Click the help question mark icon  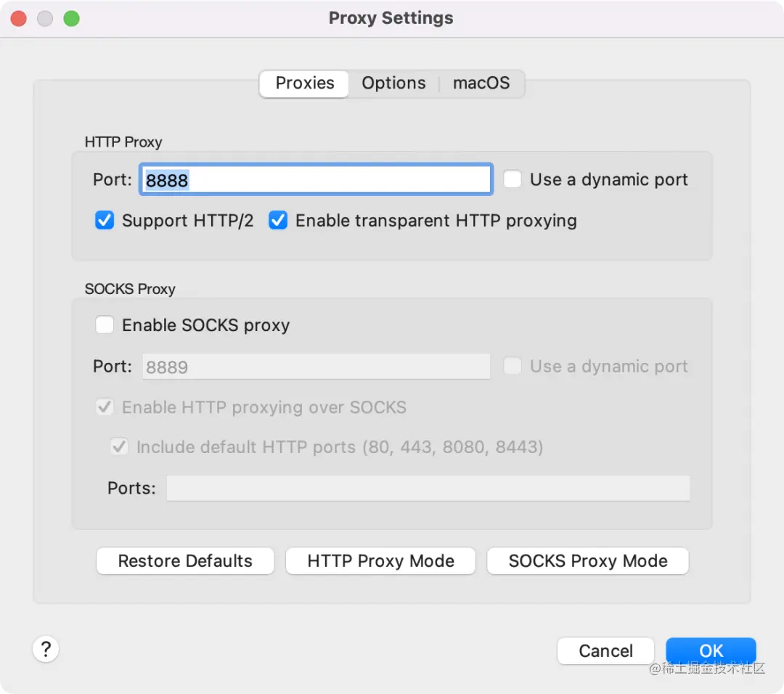tap(46, 648)
